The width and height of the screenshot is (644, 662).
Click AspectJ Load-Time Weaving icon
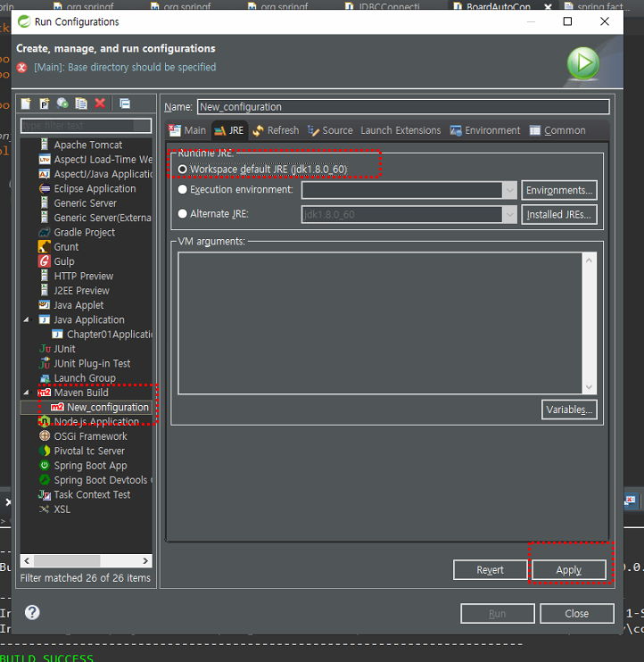click(45, 160)
